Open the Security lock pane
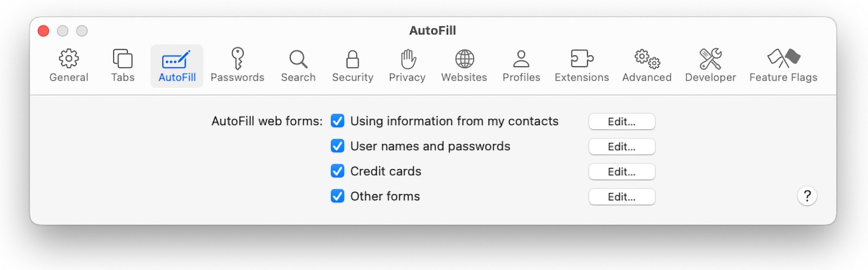868x270 pixels. click(353, 66)
